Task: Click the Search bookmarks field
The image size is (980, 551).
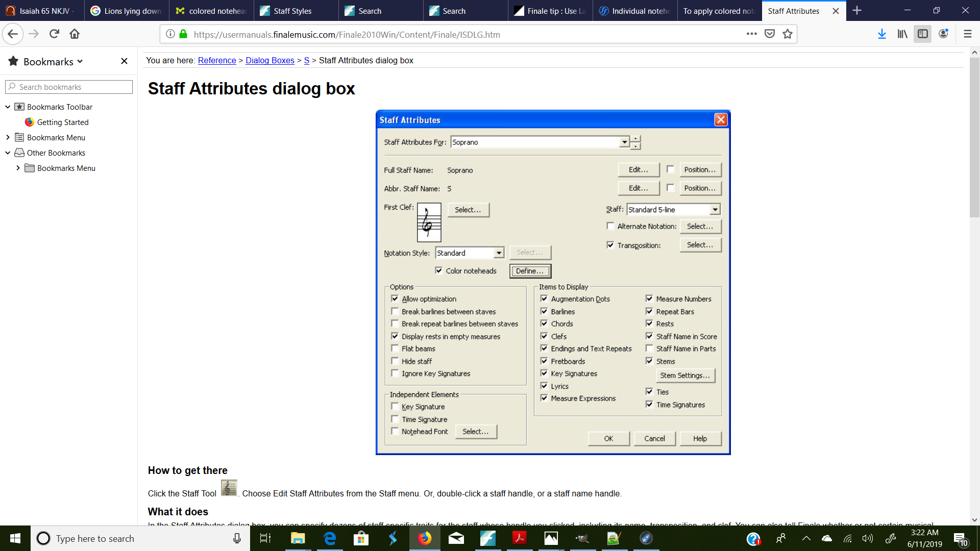Action: (69, 87)
